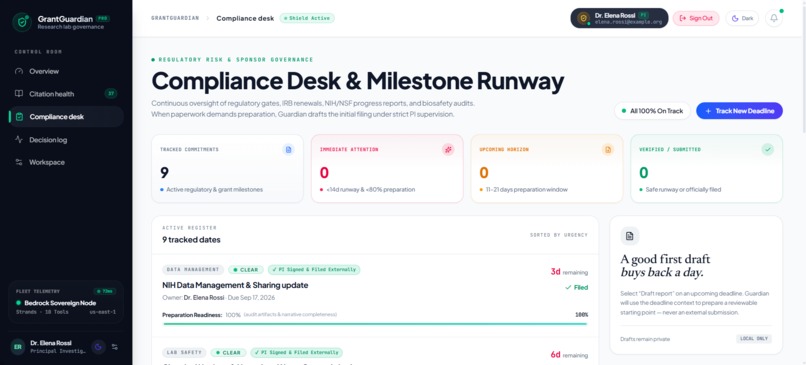
Task: Click the Citation health book icon
Action: pyautogui.click(x=19, y=94)
